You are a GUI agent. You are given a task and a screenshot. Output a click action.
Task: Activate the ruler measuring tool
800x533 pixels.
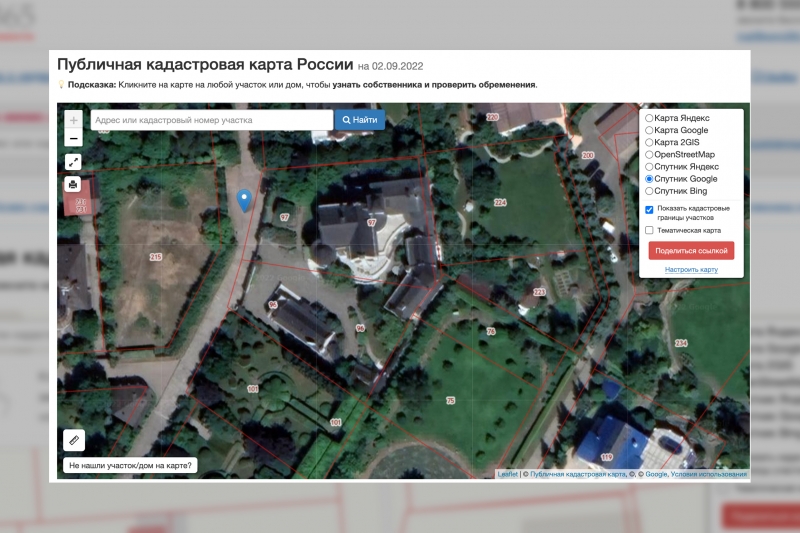pos(74,440)
